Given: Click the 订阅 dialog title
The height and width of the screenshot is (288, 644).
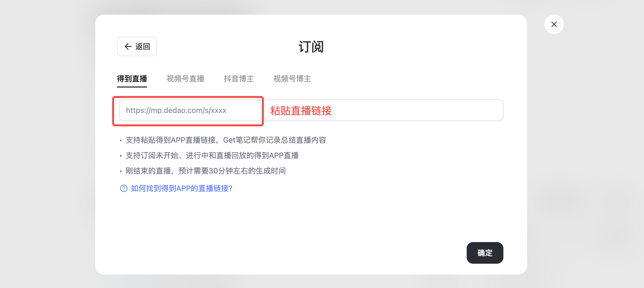Looking at the screenshot, I should pos(311,47).
